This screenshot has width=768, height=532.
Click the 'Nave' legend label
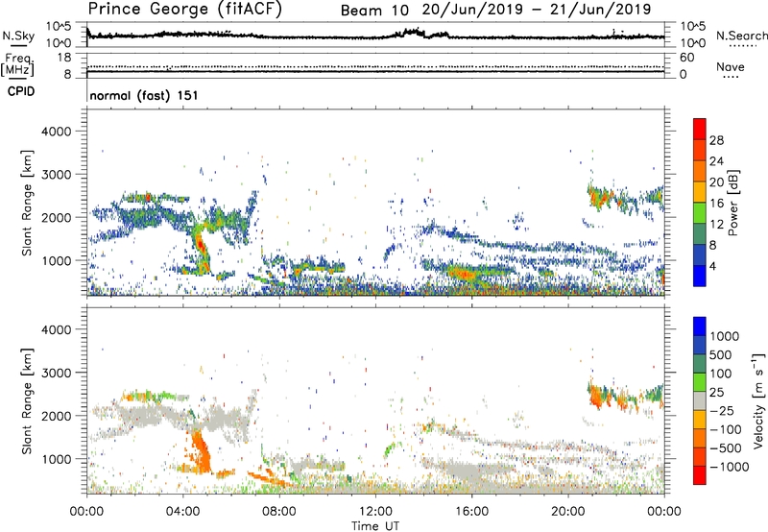(x=731, y=66)
